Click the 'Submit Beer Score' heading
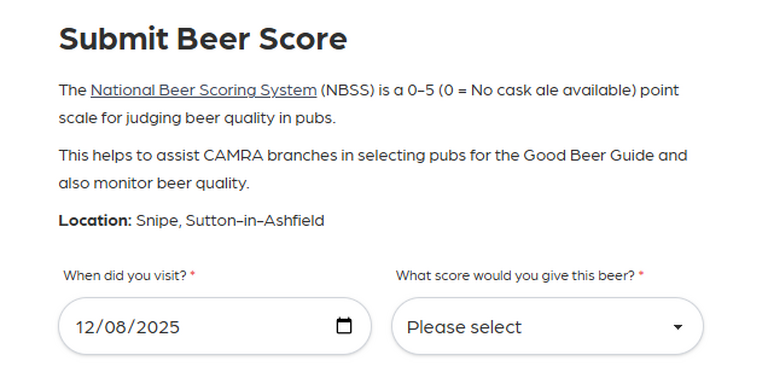This screenshot has width=768, height=384. click(203, 38)
